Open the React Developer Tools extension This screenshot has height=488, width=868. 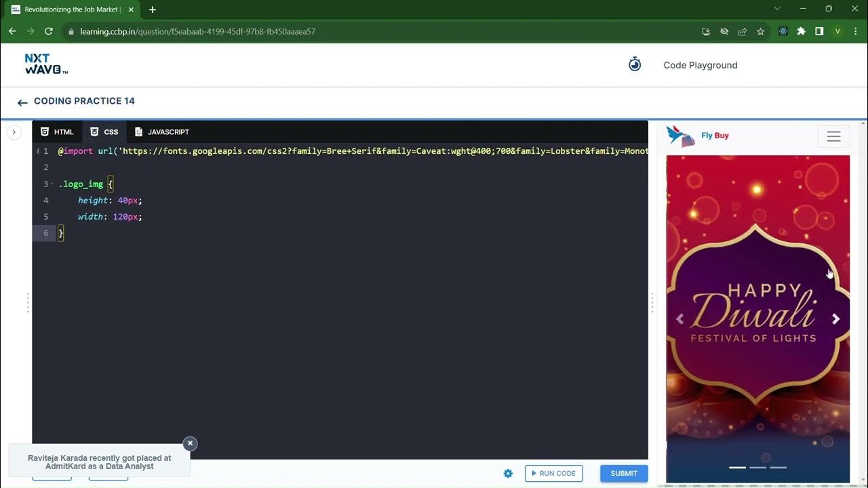[x=783, y=31]
